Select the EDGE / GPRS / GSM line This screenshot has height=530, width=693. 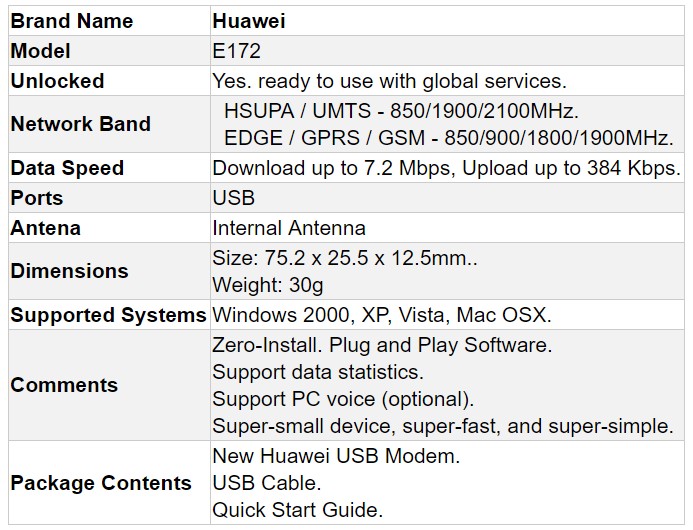pyautogui.click(x=449, y=138)
